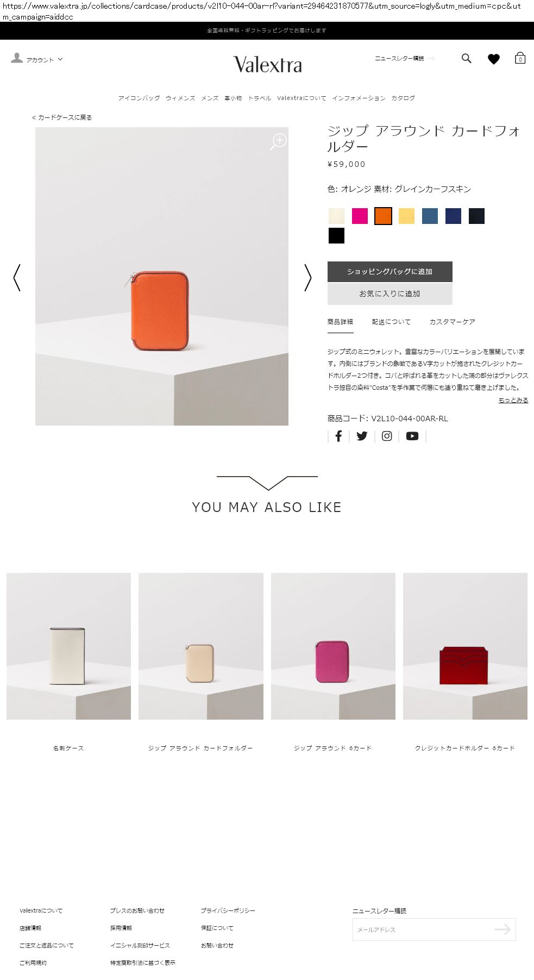Show next product image arrow
Image resolution: width=534 pixels, height=980 pixels.
pos(308,278)
